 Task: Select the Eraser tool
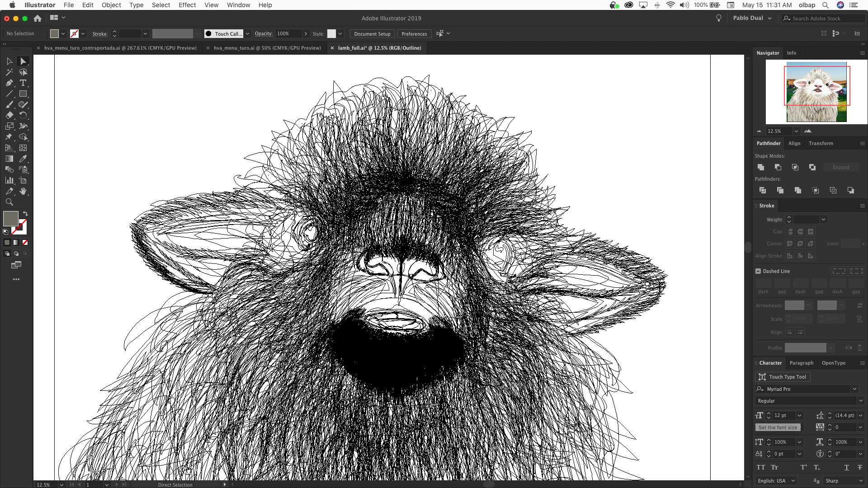[9, 115]
